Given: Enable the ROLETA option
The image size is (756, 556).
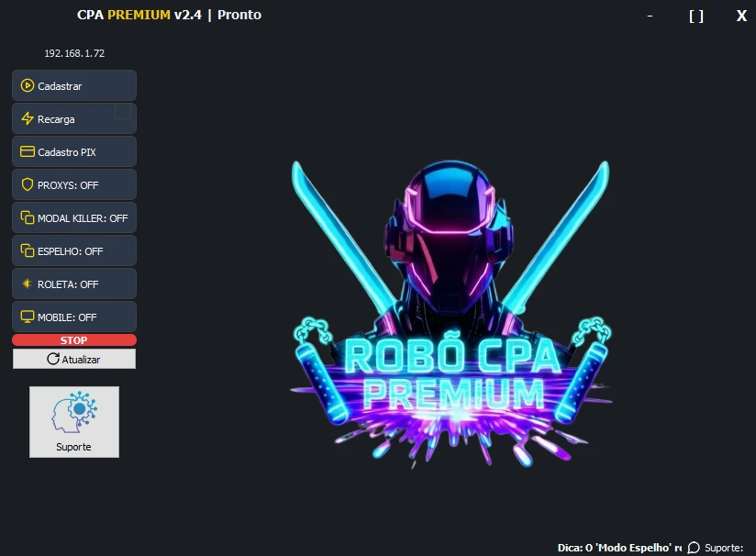Looking at the screenshot, I should 73,284.
